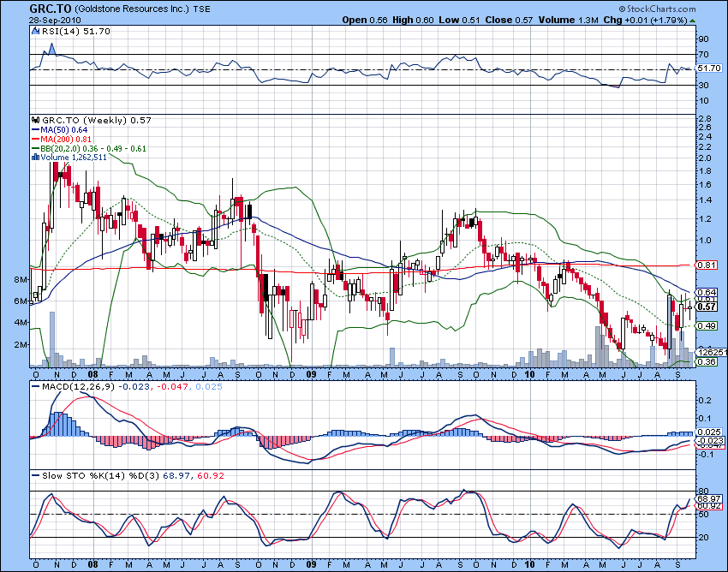
Task: Click the 51.70 RSI value tag
Action: click(709, 69)
